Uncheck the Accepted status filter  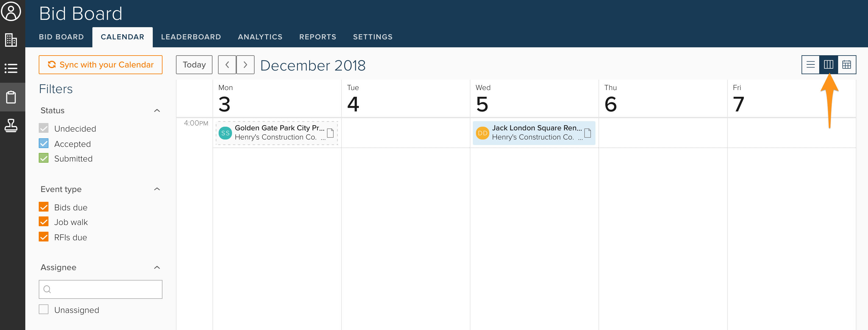click(44, 144)
